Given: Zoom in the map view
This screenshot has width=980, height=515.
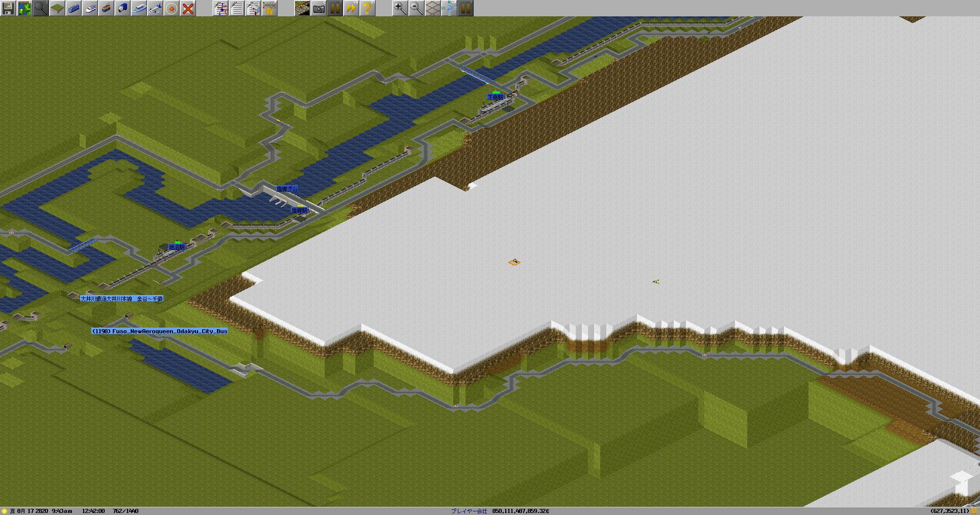Looking at the screenshot, I should (x=400, y=8).
